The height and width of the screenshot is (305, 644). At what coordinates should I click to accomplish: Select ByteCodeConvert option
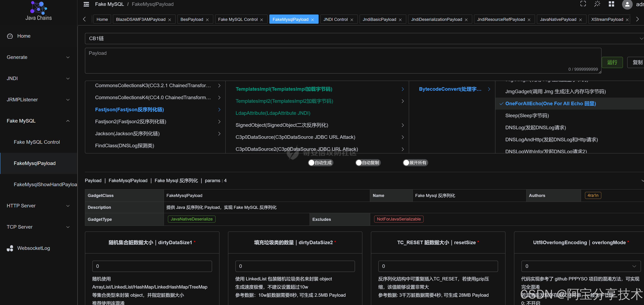click(x=452, y=89)
